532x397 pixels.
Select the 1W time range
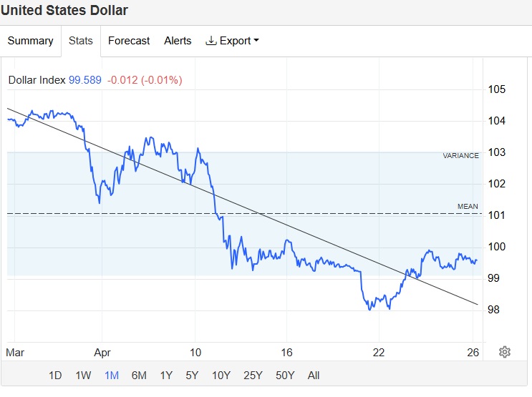(x=83, y=375)
